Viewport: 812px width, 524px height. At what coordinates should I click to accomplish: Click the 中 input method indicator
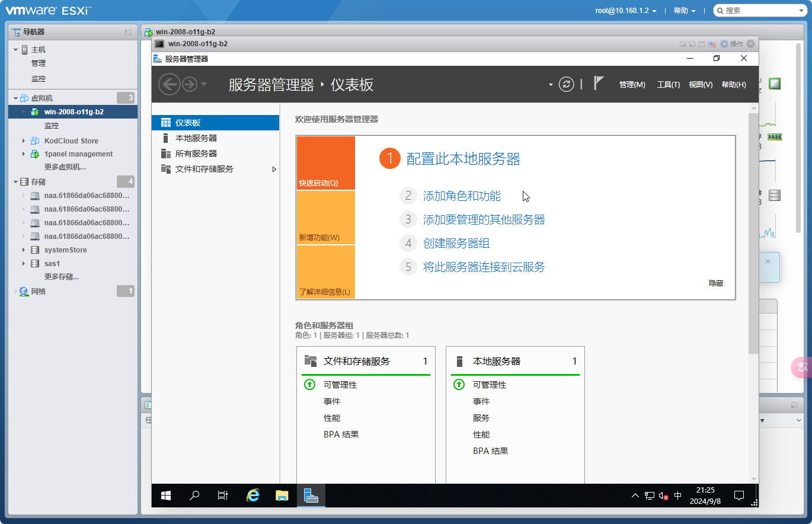tap(678, 496)
